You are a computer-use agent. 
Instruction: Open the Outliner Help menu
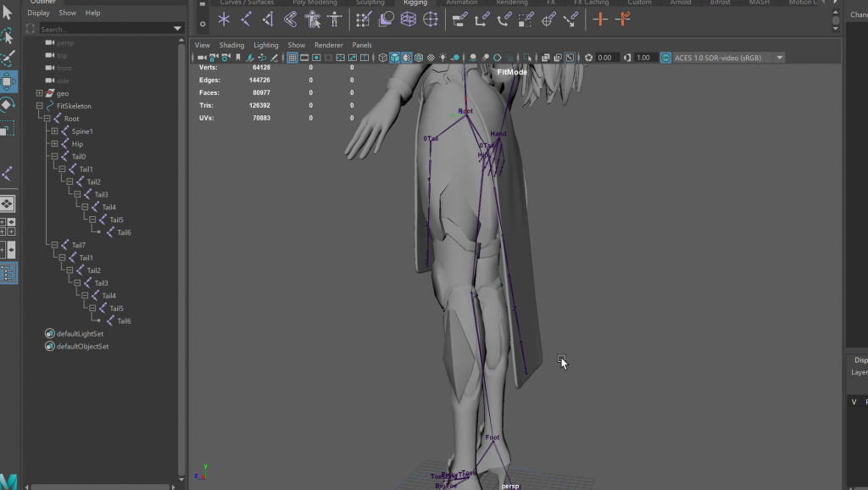93,13
